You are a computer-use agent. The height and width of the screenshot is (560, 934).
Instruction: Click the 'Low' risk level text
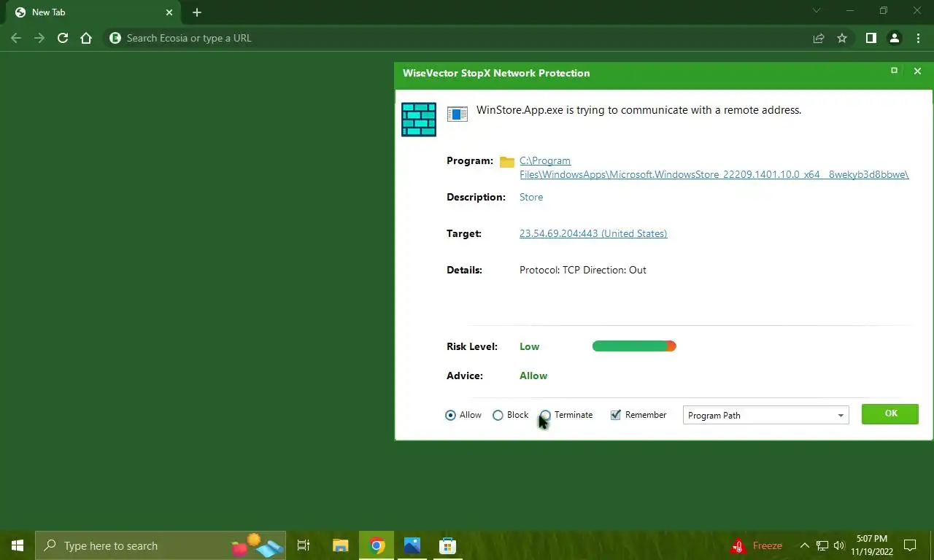coord(530,346)
